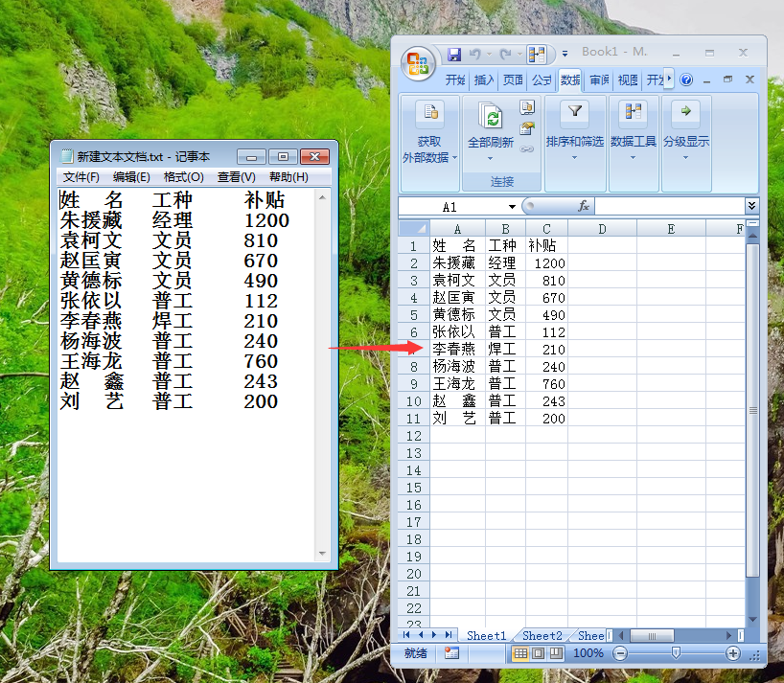Open Excel Help with the question mark icon
Image resolution: width=784 pixels, height=683 pixels.
click(686, 80)
